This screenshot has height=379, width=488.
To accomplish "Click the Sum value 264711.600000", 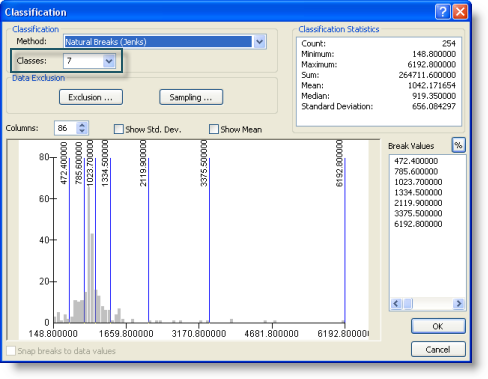I will 427,75.
